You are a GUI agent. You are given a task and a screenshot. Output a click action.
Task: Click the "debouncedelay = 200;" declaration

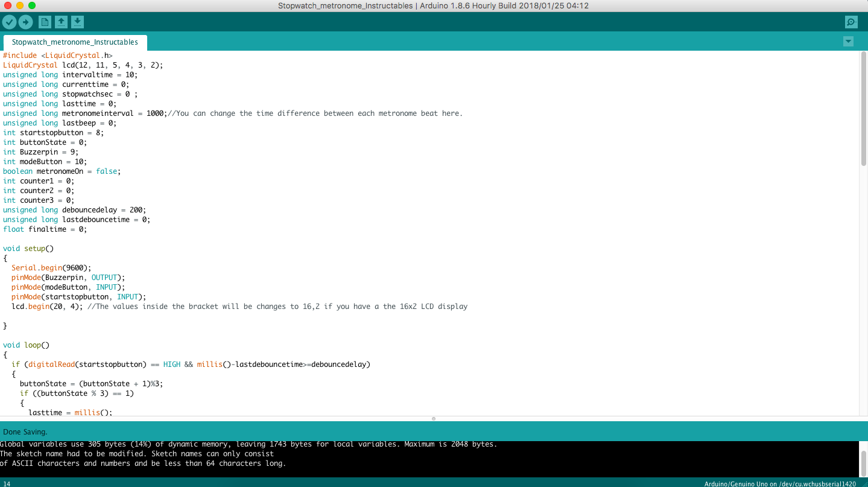(x=104, y=210)
